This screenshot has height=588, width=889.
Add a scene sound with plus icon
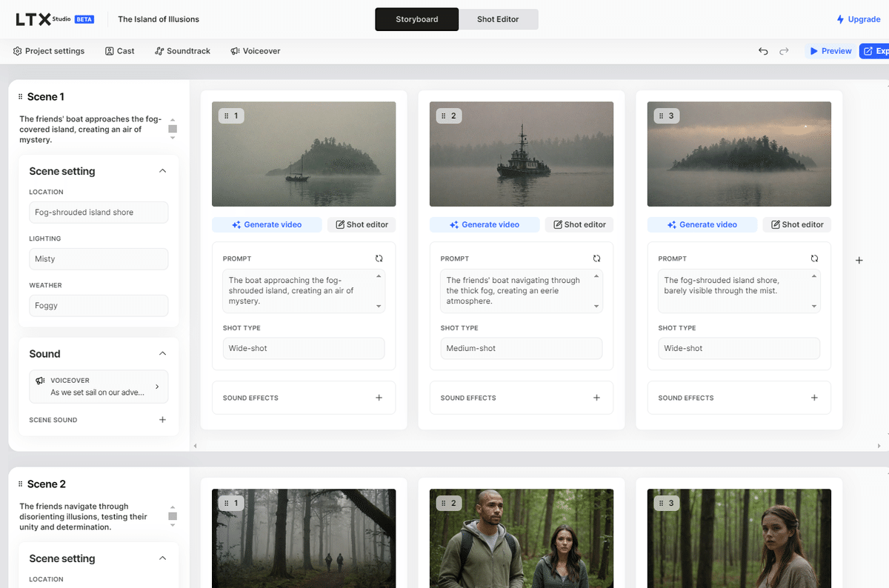(163, 420)
